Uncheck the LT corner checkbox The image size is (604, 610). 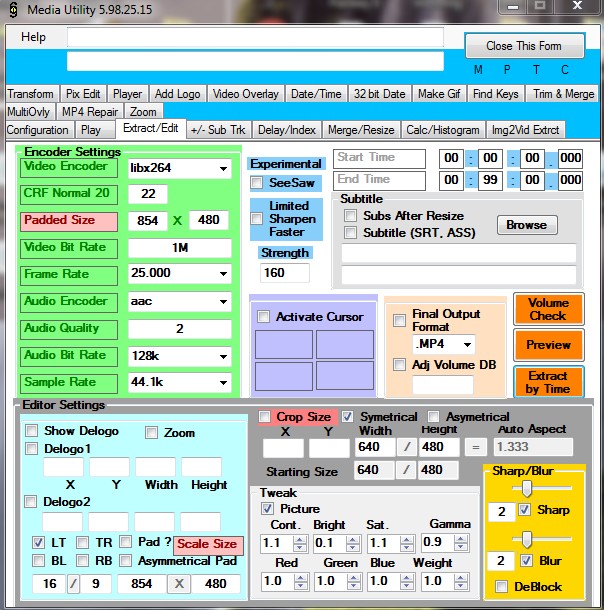point(38,542)
